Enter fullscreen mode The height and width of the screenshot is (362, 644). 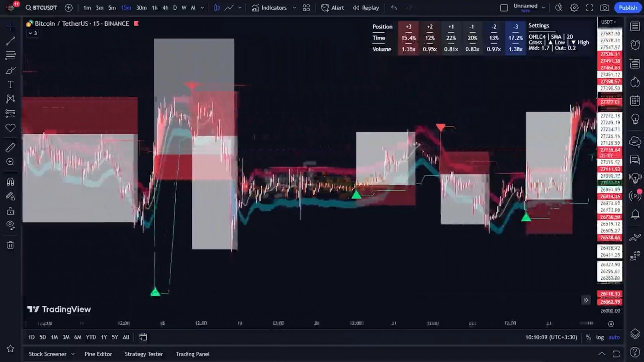pyautogui.click(x=590, y=8)
